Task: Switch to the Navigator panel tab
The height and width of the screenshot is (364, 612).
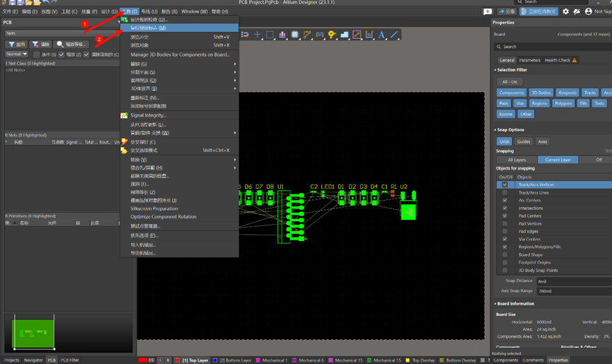Action: (x=33, y=360)
